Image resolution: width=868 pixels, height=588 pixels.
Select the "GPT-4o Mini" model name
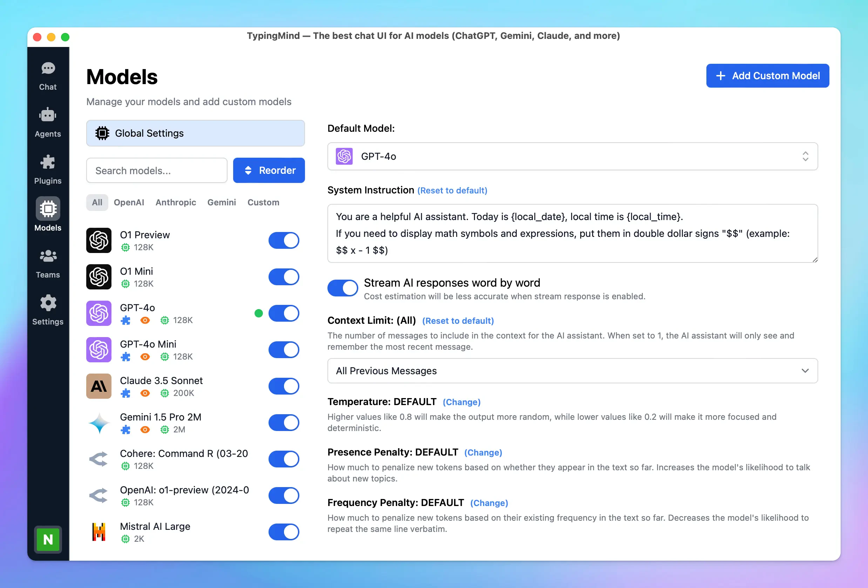point(148,344)
